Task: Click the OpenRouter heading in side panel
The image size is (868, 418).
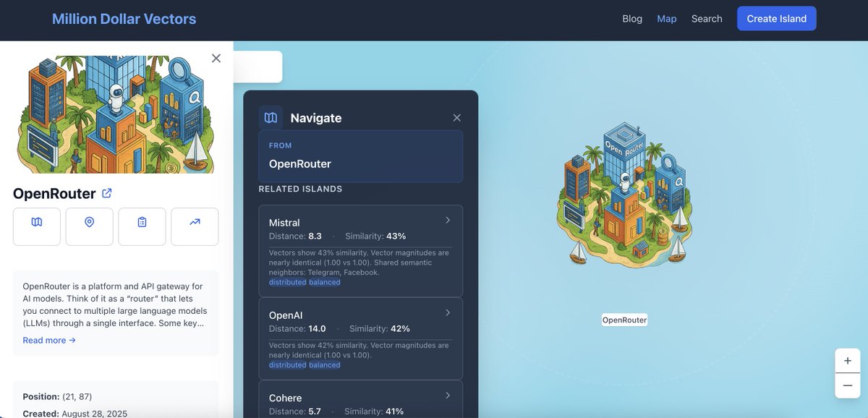Action: (x=54, y=193)
